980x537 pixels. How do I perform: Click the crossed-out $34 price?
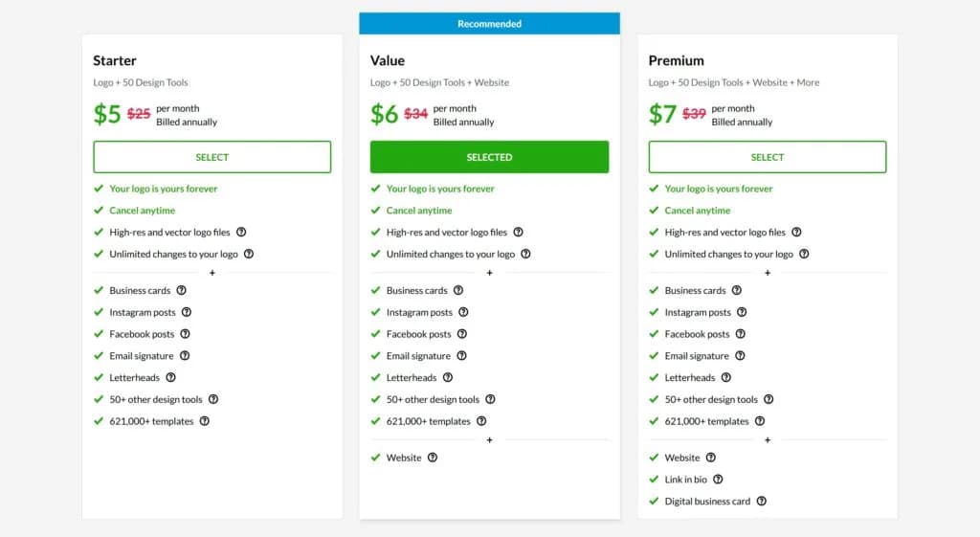click(415, 114)
